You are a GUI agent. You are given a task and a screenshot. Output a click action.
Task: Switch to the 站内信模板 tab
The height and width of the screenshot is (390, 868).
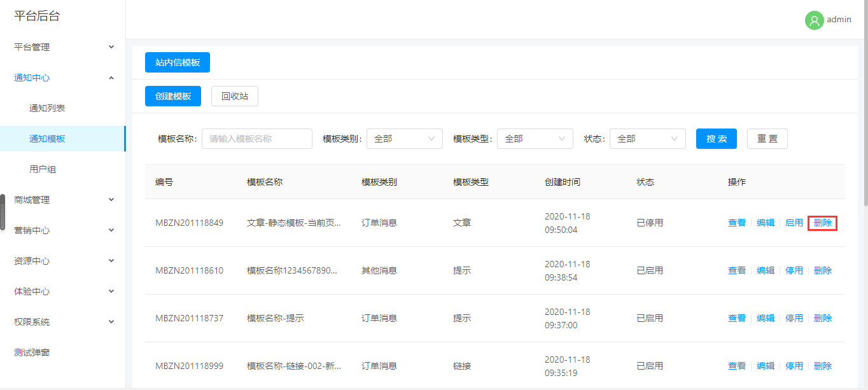tap(178, 62)
